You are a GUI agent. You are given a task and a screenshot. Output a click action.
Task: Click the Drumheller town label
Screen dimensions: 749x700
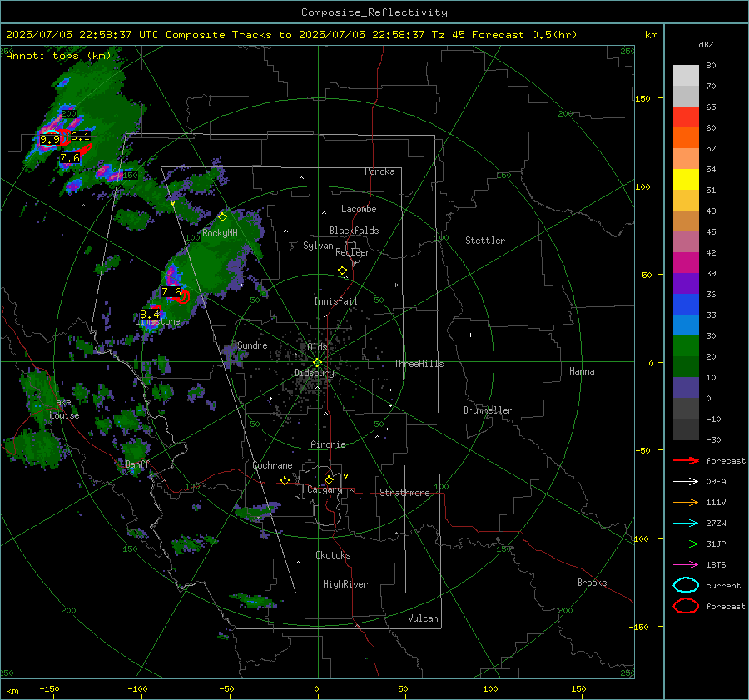[488, 410]
